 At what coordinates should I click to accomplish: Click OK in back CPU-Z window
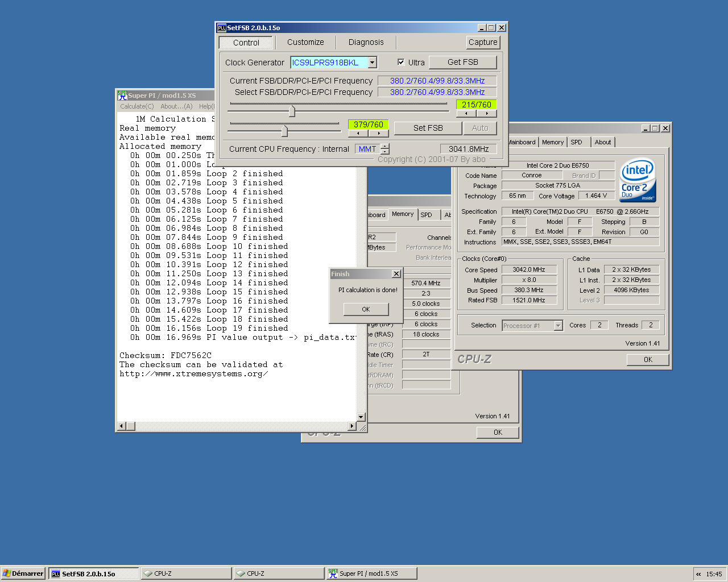(498, 433)
